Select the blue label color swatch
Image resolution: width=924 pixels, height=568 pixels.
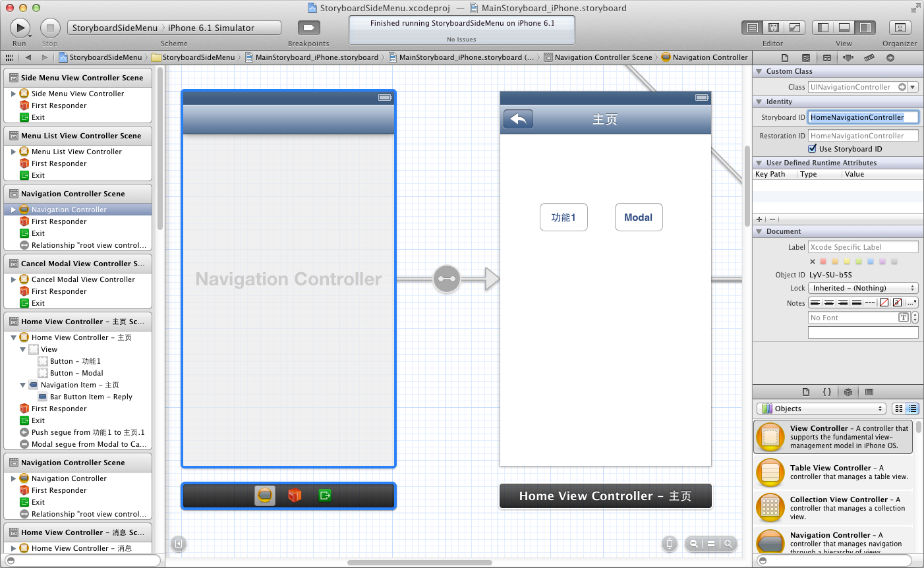(x=871, y=262)
